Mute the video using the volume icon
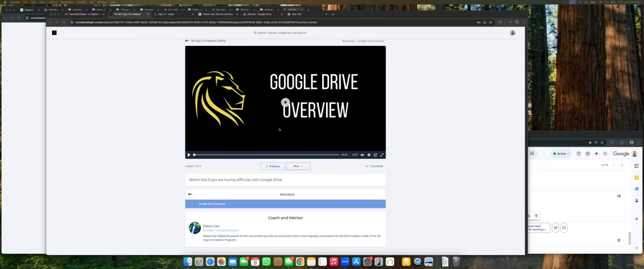This screenshot has height=269, width=644. tap(362, 155)
